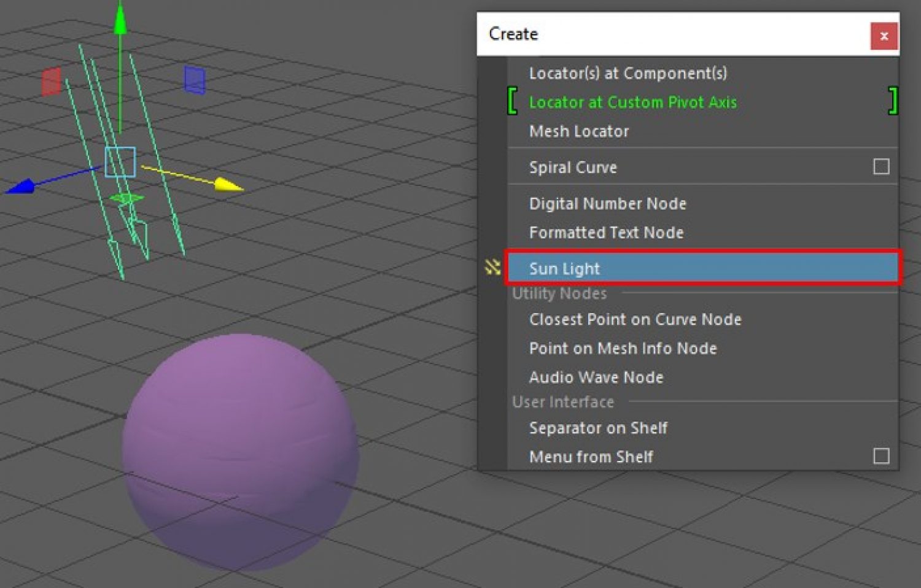Viewport: 921px width, 588px height.
Task: Pick Closest Point on Curve Node
Action: point(635,319)
